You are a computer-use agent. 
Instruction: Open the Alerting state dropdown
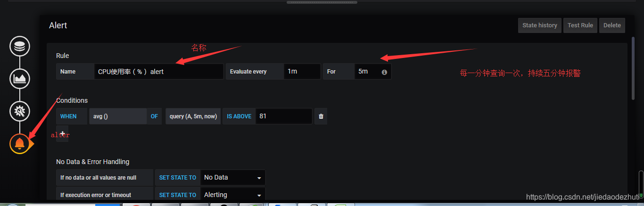click(233, 195)
